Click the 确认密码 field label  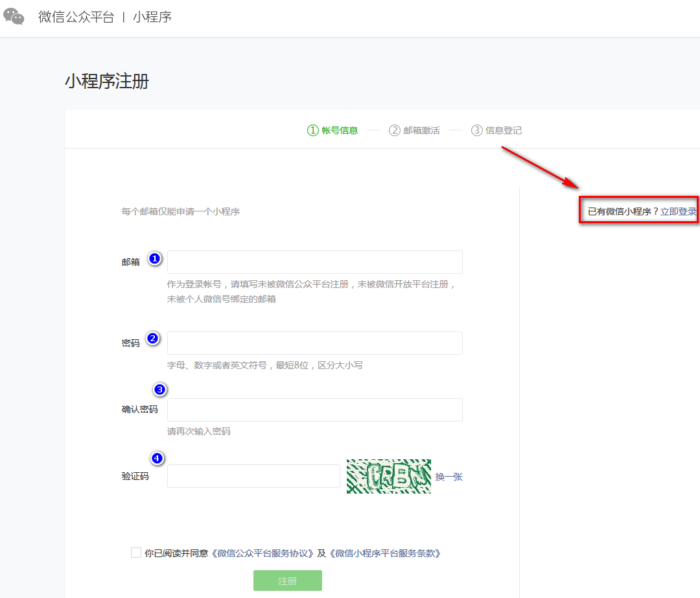point(140,409)
